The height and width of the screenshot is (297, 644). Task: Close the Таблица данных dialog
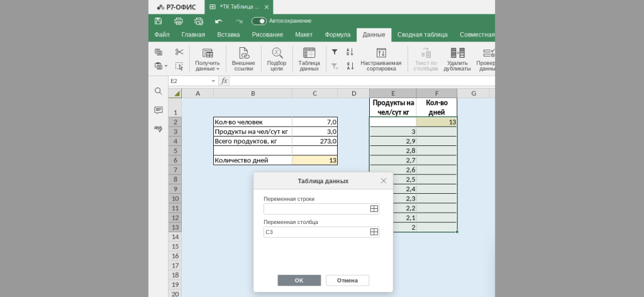(x=384, y=181)
